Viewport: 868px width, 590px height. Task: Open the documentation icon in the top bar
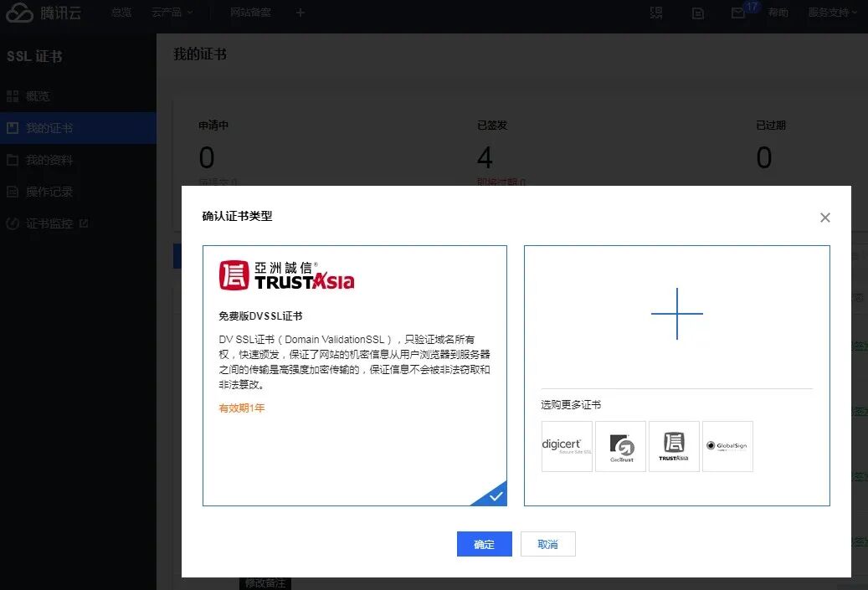[698, 13]
